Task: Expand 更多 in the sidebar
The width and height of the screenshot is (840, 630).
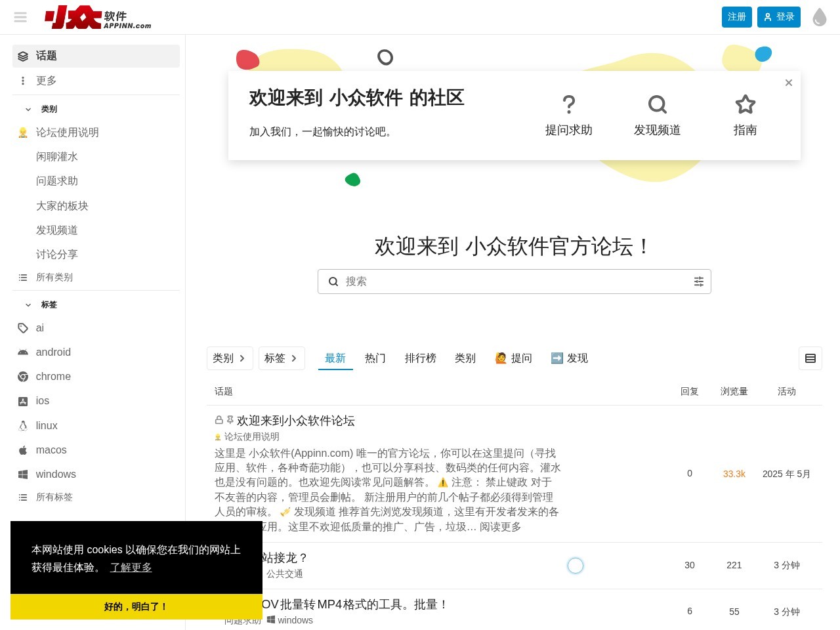Action: pos(96,80)
